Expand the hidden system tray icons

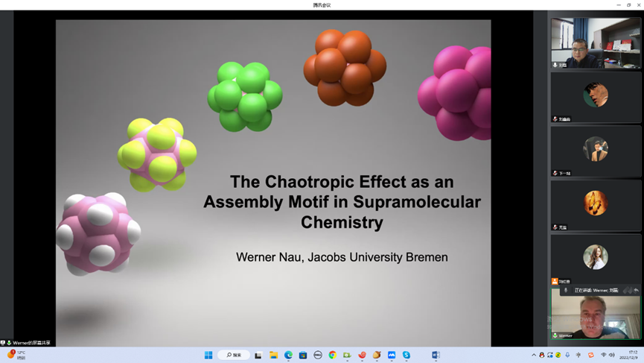click(534, 356)
